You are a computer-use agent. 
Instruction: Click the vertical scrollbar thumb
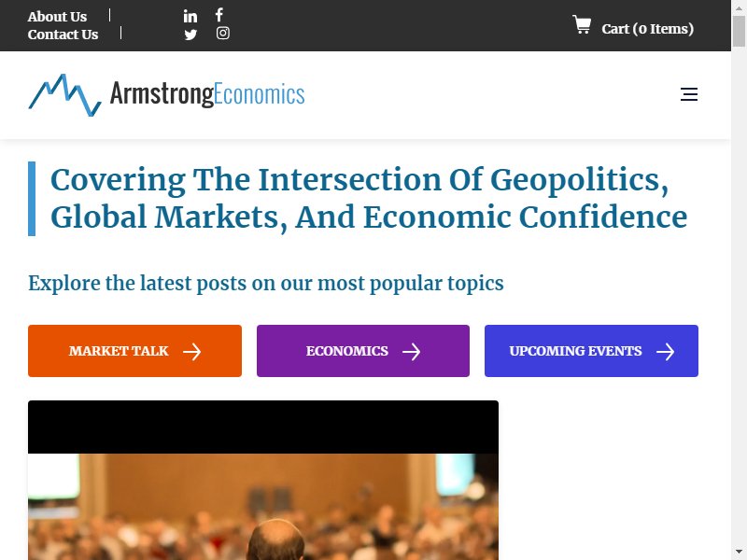coord(739,31)
